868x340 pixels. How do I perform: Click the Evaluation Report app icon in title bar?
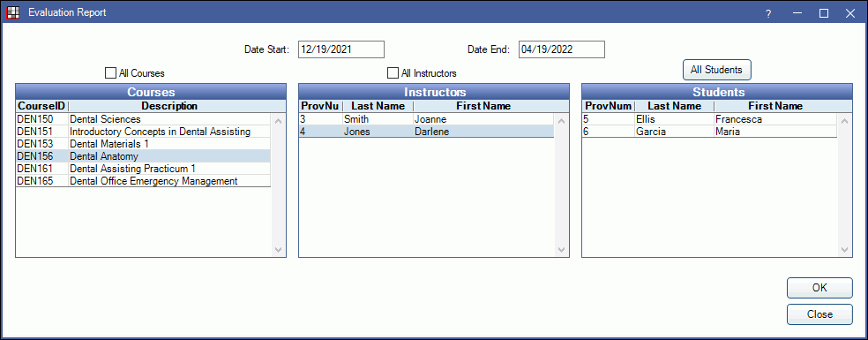[12, 12]
